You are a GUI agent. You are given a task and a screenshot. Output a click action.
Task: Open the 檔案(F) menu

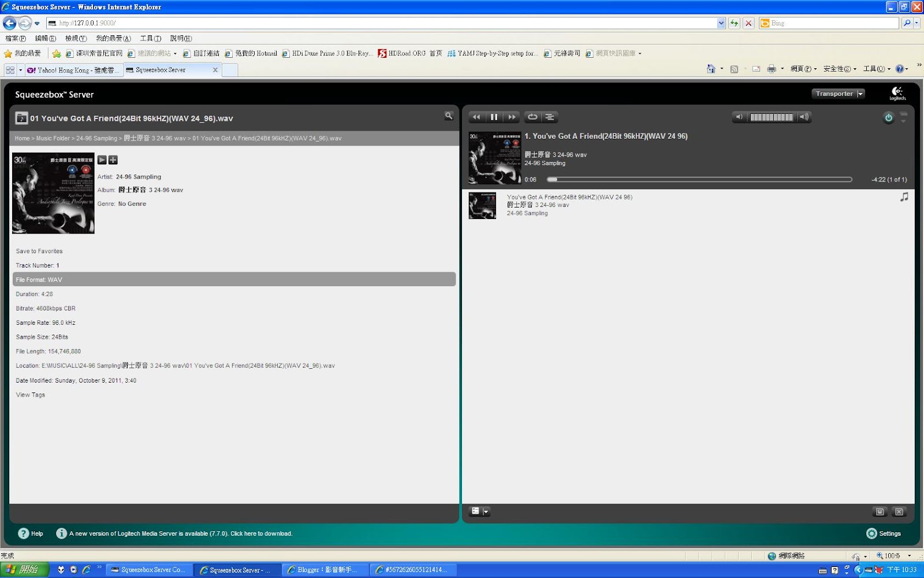[16, 39]
